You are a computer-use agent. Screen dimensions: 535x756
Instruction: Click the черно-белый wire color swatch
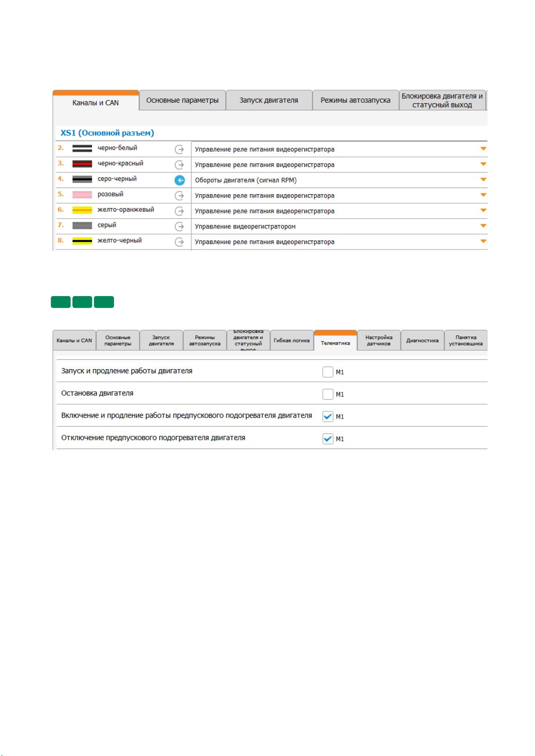coord(82,149)
